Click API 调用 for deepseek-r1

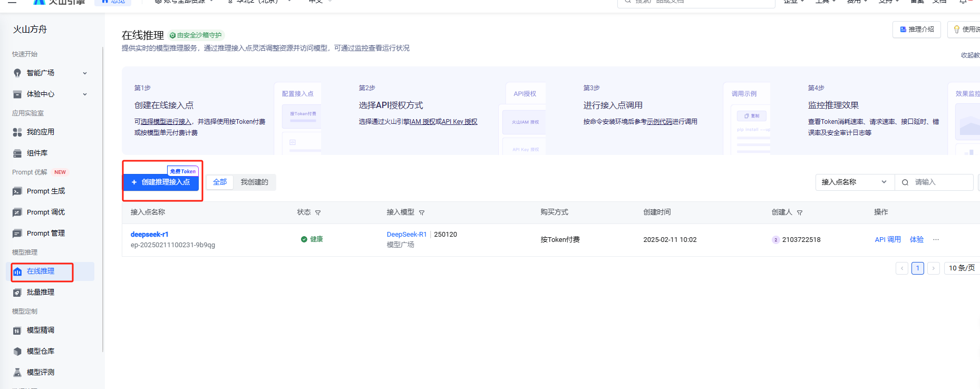coord(888,239)
